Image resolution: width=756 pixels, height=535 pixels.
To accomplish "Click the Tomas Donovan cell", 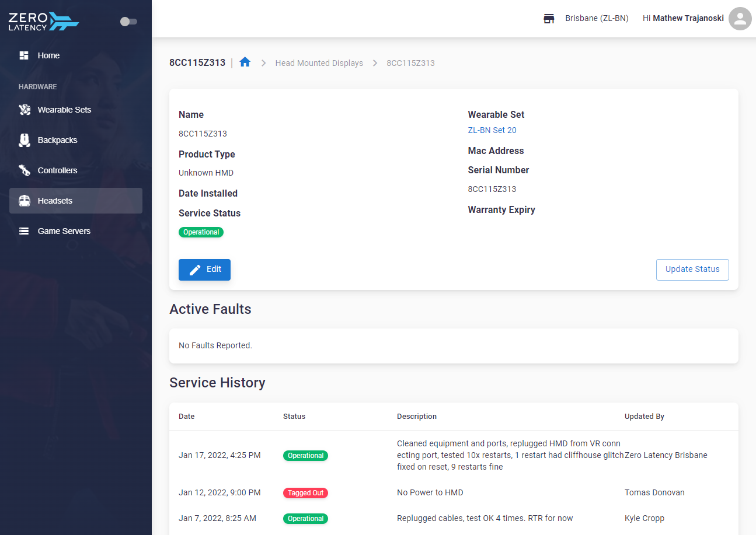I will coord(654,492).
